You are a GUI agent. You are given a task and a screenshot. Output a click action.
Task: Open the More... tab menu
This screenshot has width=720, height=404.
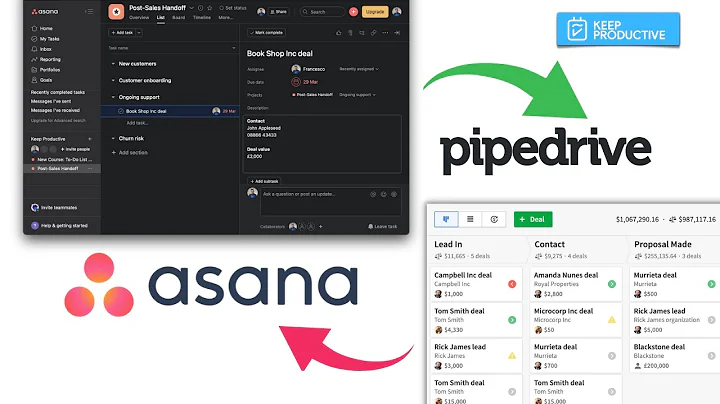point(225,17)
